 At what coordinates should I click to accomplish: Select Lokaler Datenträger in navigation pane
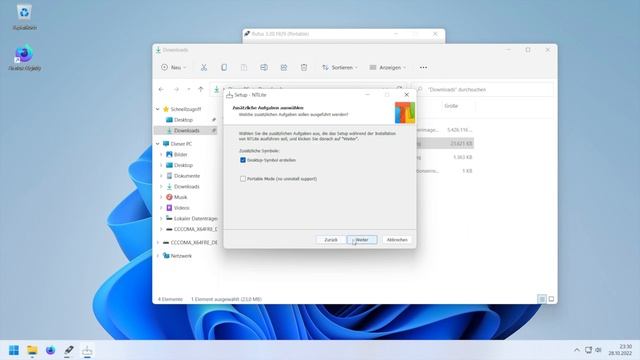pyautogui.click(x=195, y=218)
